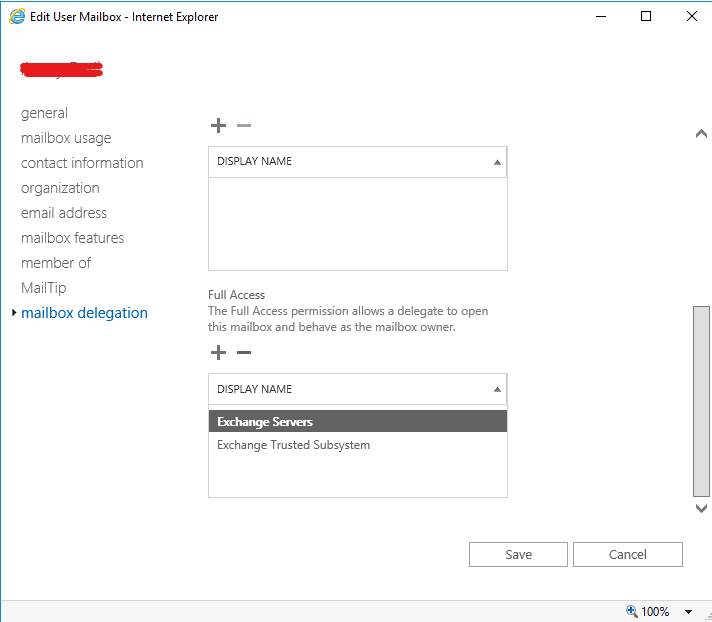Screen dimensions: 712x622
Task: Go to contact information section
Action: pyautogui.click(x=82, y=163)
